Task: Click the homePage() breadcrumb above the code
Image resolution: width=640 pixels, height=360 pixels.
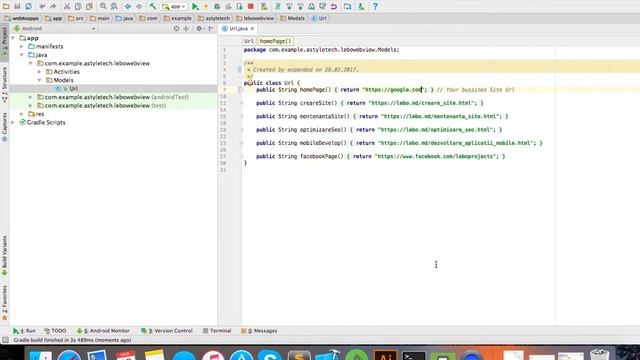Action: [x=276, y=41]
